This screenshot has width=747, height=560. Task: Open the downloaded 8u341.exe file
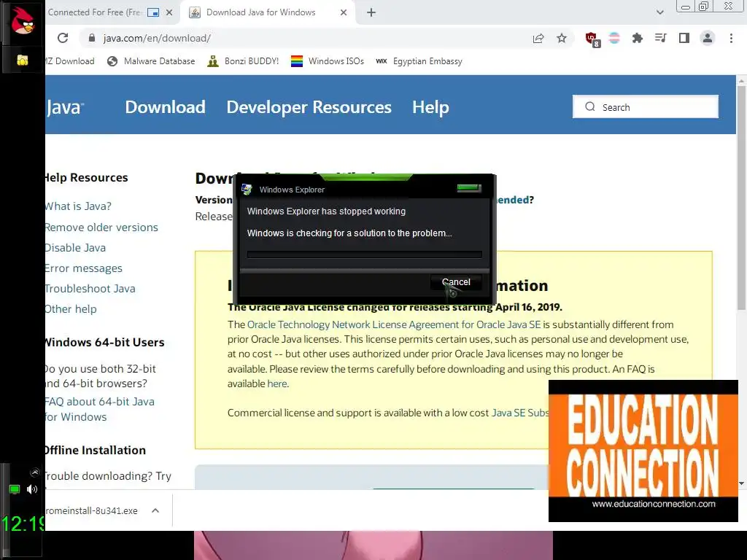pyautogui.click(x=91, y=510)
